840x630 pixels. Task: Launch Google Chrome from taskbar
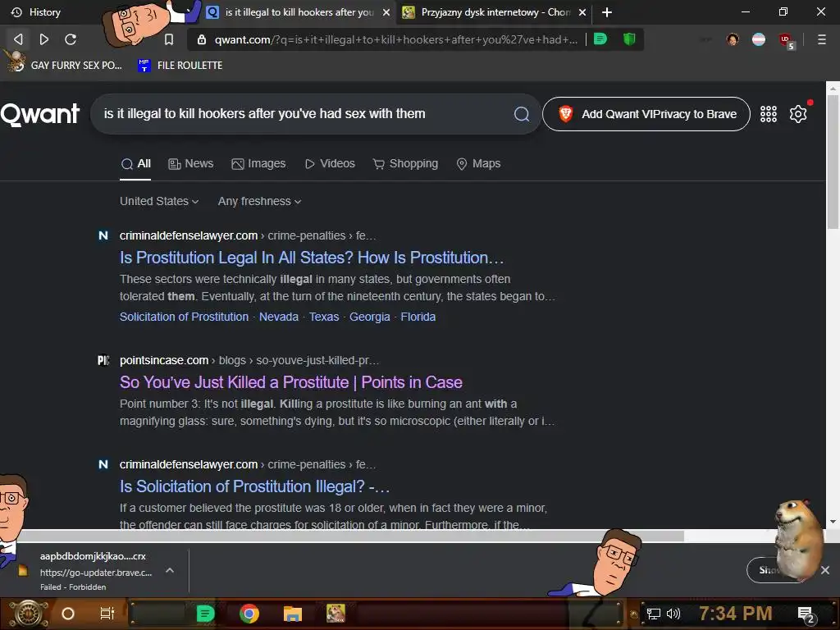[x=249, y=614]
